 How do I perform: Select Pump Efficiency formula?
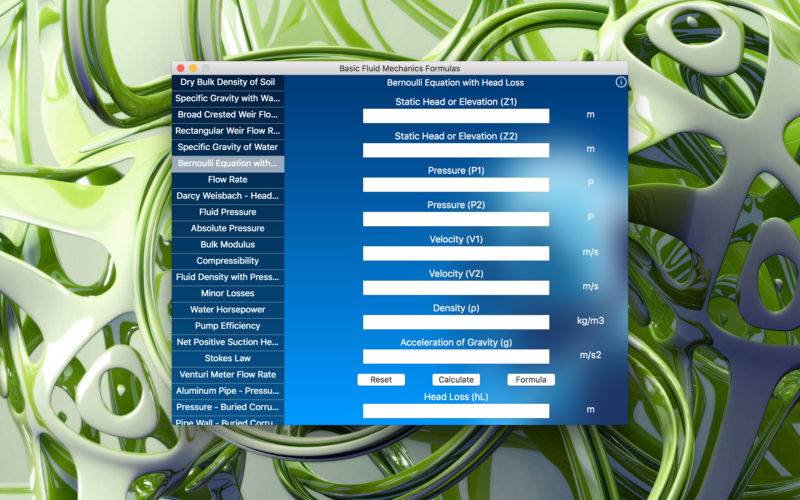pos(228,326)
